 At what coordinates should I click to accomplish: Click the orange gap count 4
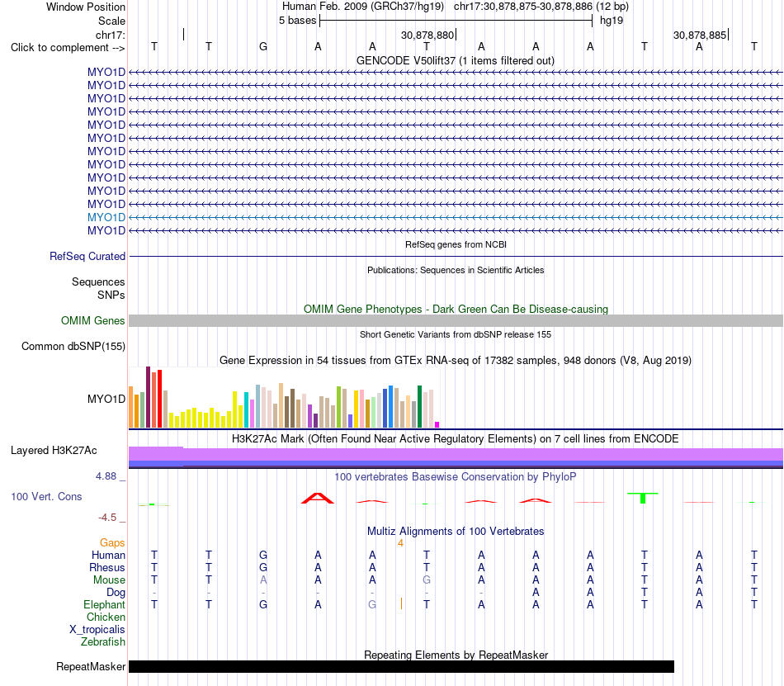coord(400,543)
